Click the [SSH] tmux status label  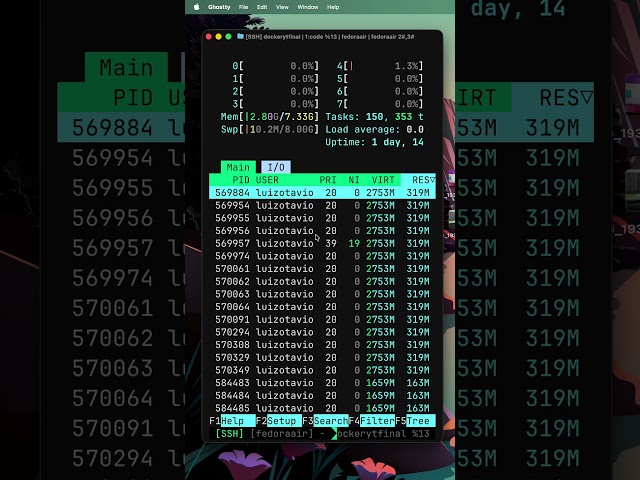(229, 433)
